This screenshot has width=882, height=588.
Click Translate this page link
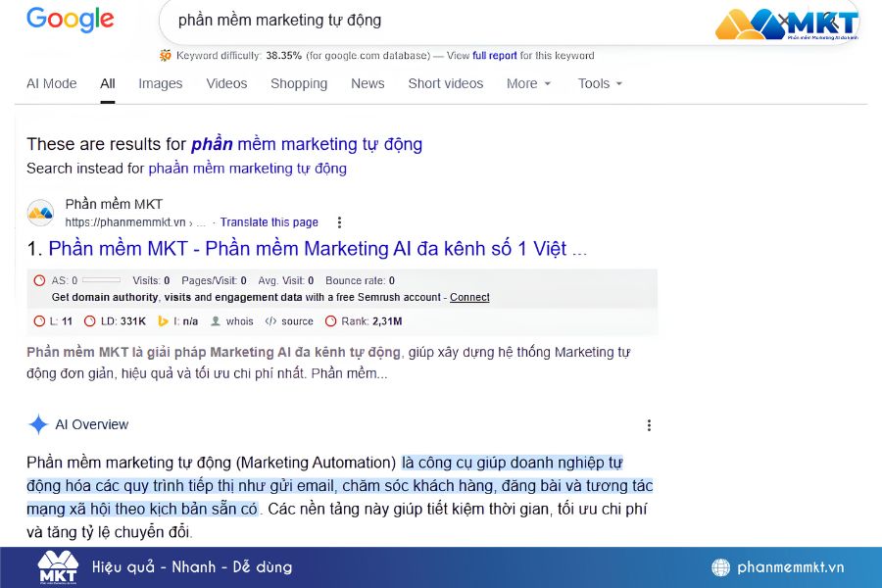269,222
